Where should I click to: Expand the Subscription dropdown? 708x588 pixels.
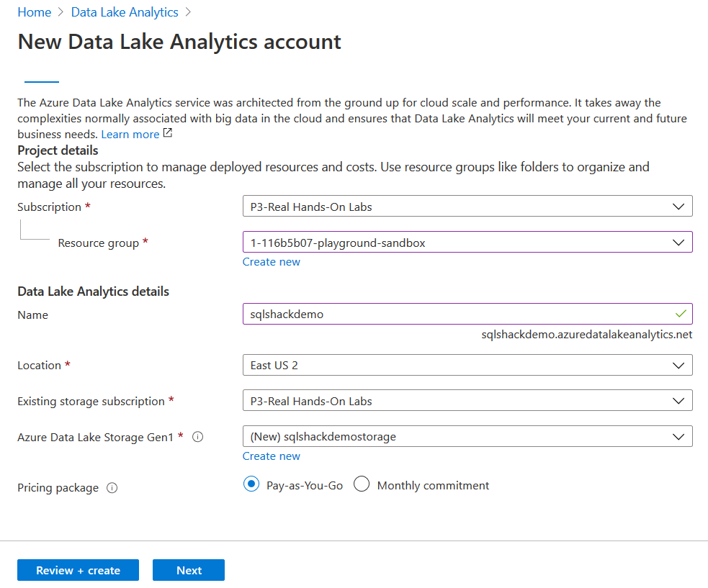coord(467,207)
